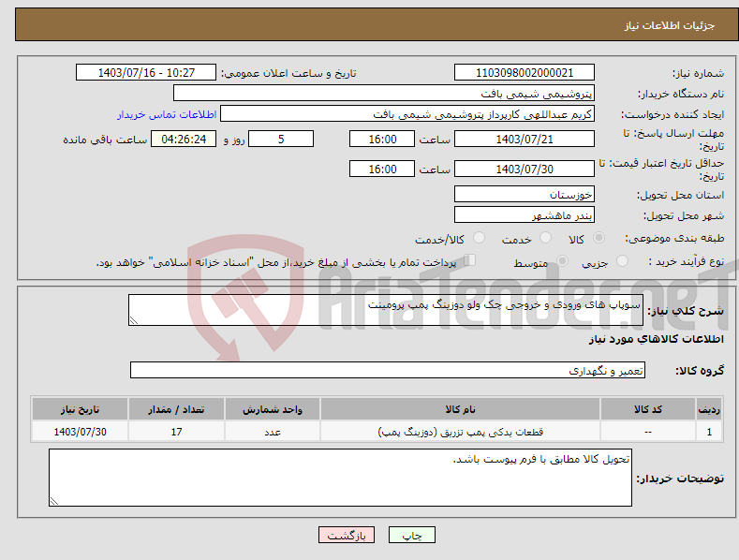
Task: Select the متوسط purchase type radio
Action: point(562,260)
